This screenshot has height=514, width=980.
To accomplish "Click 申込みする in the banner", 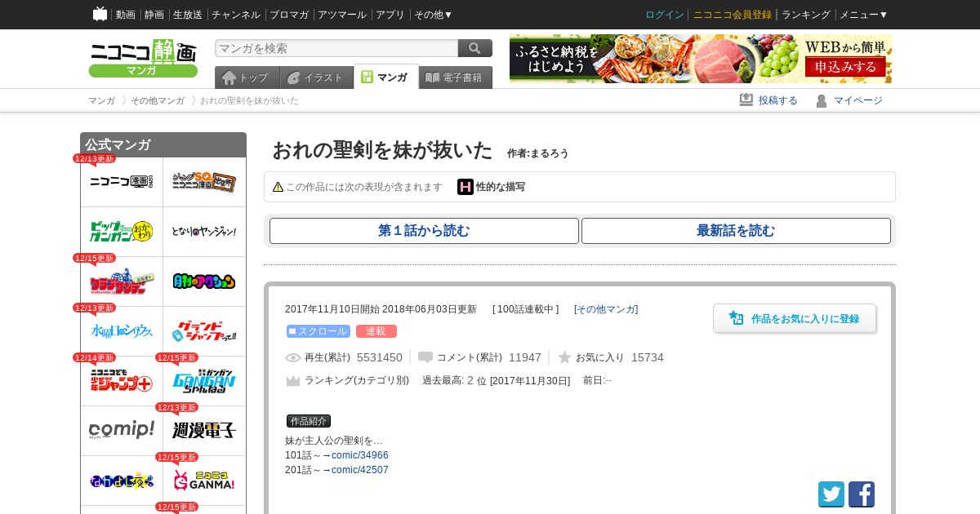I will coord(845,67).
